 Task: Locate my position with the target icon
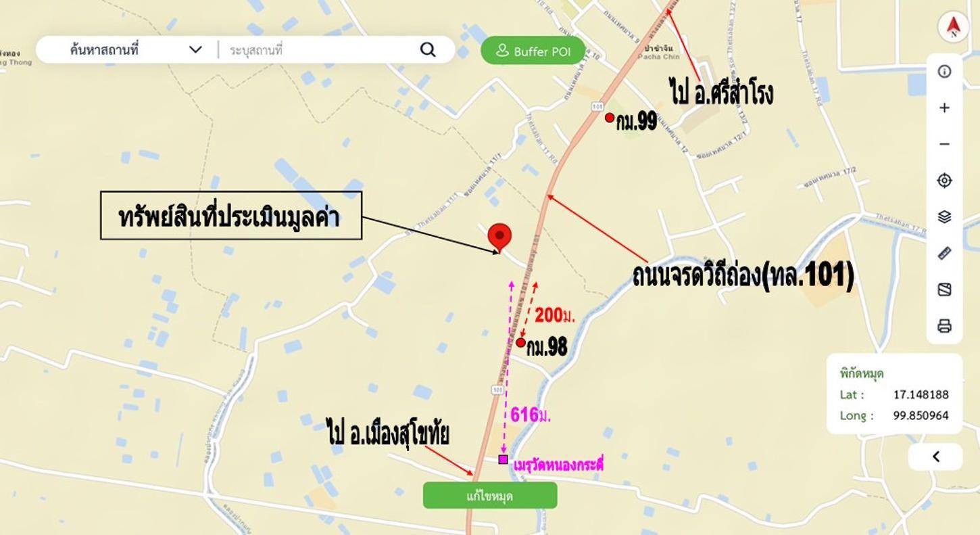[944, 181]
